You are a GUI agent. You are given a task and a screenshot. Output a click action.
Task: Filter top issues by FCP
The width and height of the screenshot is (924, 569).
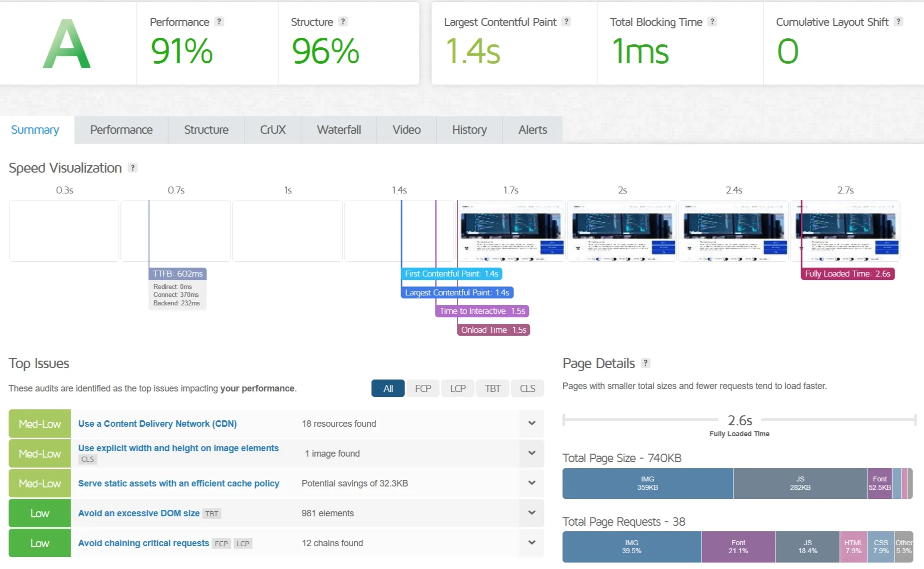point(423,388)
